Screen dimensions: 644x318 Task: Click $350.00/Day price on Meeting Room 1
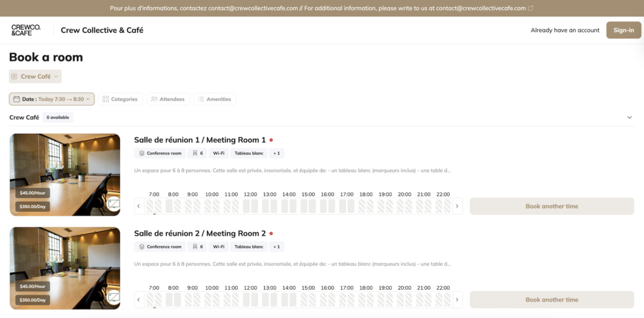(x=33, y=206)
